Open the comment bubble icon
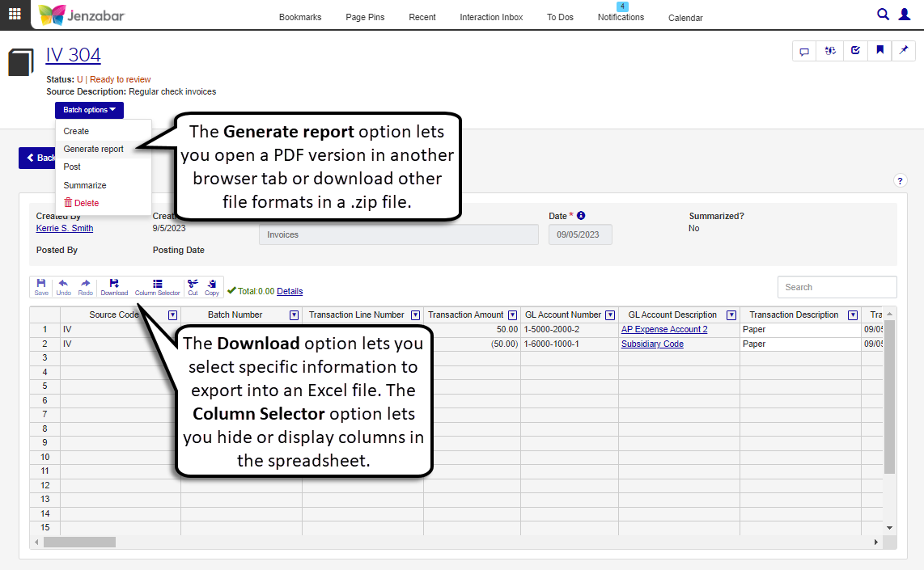Screen dimensions: 924x570 (804, 51)
